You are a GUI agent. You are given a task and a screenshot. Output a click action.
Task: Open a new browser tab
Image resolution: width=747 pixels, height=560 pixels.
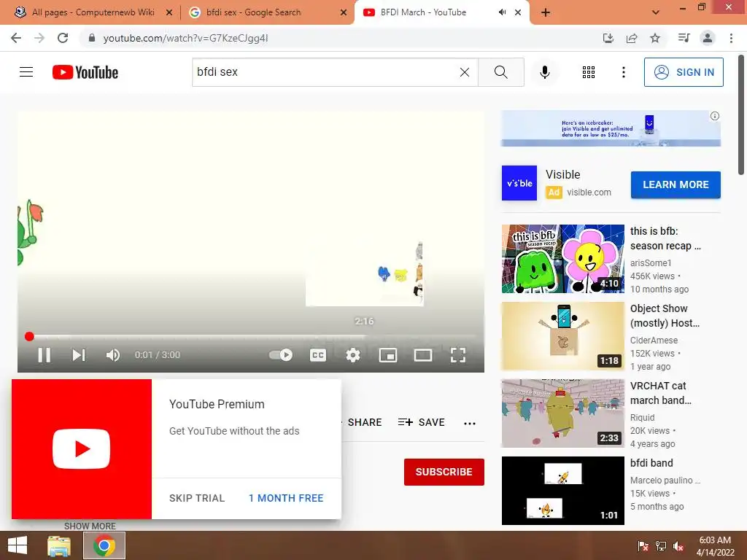point(546,12)
